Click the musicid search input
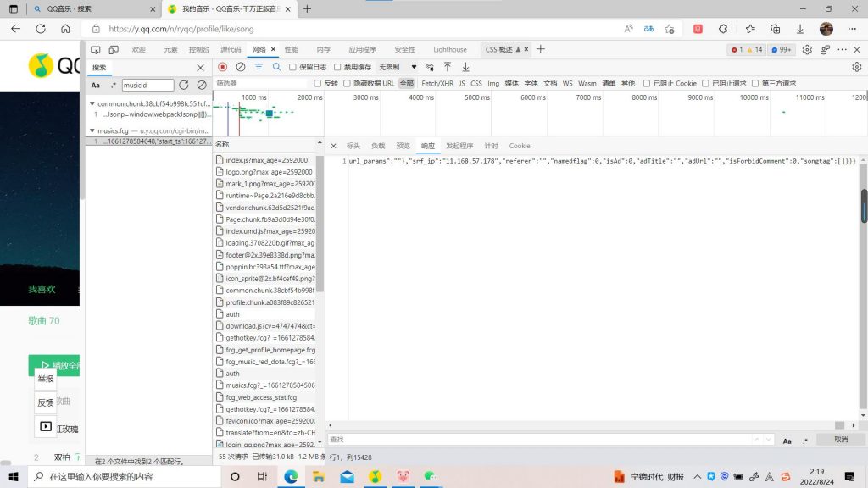Image resolution: width=868 pixels, height=488 pixels. 147,85
